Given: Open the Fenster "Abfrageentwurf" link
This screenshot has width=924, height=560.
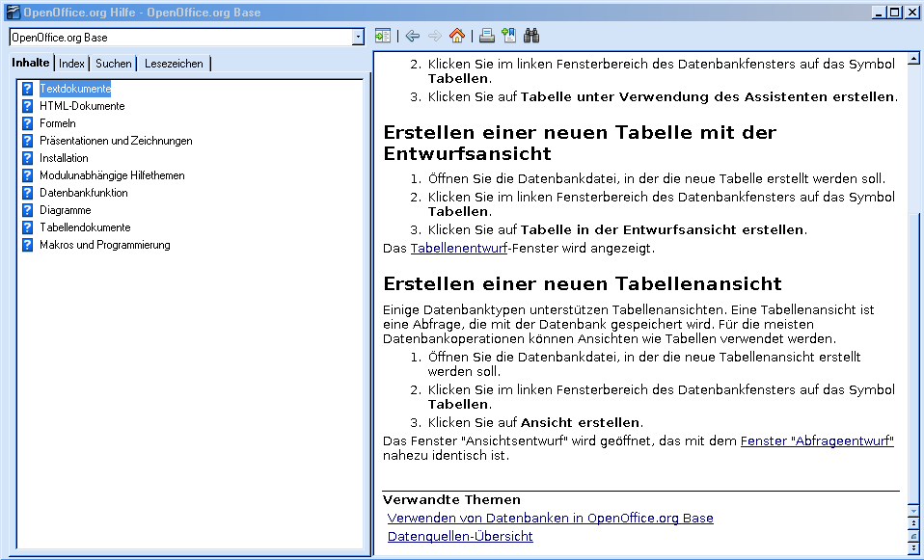Looking at the screenshot, I should 817,440.
